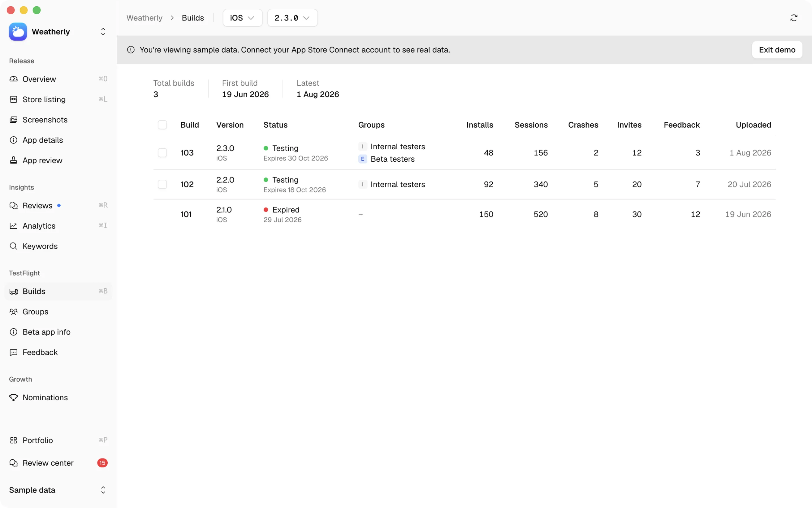
Task: Click the Builds breadcrumb
Action: click(193, 18)
